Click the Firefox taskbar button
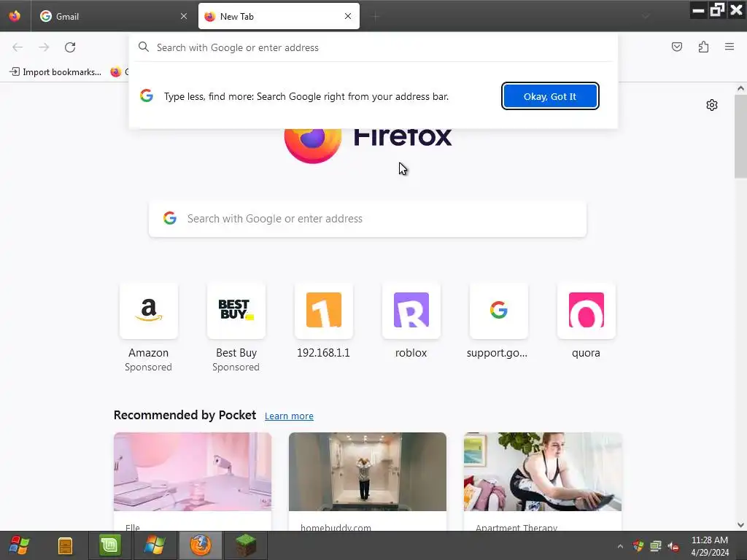Viewport: 747px width, 560px height. (200, 545)
